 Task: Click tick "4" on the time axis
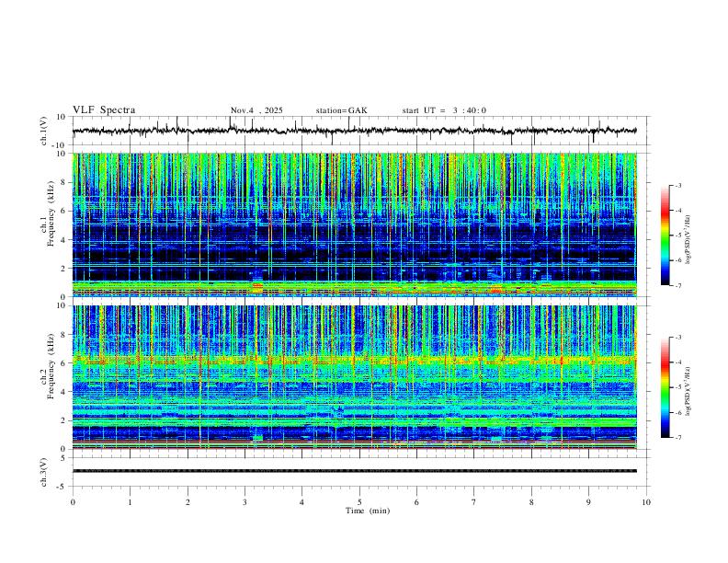pos(302,502)
